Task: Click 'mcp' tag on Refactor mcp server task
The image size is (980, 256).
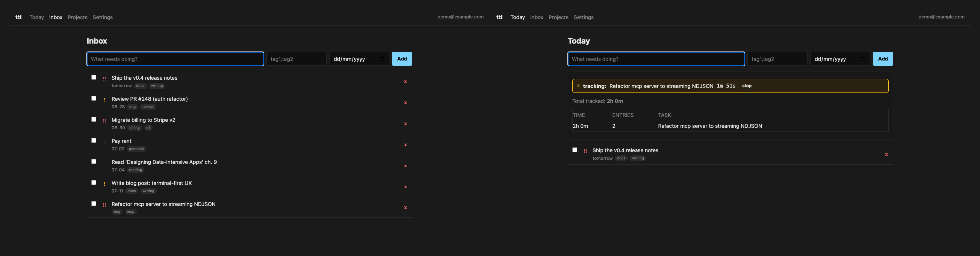Action: pos(130,212)
